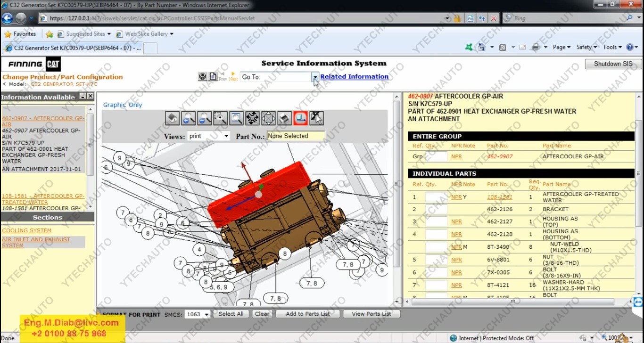Close the Information Available panel

pyautogui.click(x=90, y=96)
